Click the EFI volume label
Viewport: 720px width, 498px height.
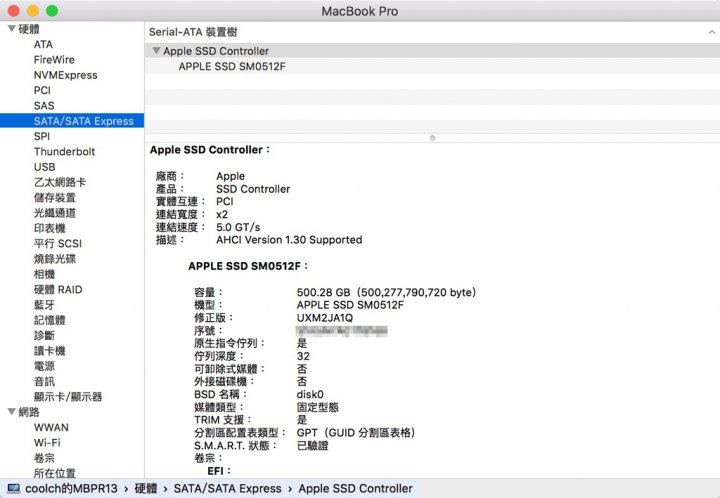(x=219, y=470)
